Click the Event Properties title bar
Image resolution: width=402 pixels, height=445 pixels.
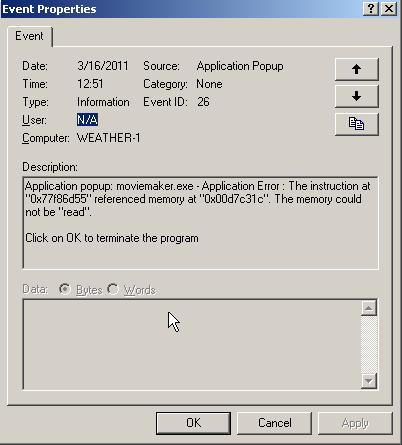180,9
